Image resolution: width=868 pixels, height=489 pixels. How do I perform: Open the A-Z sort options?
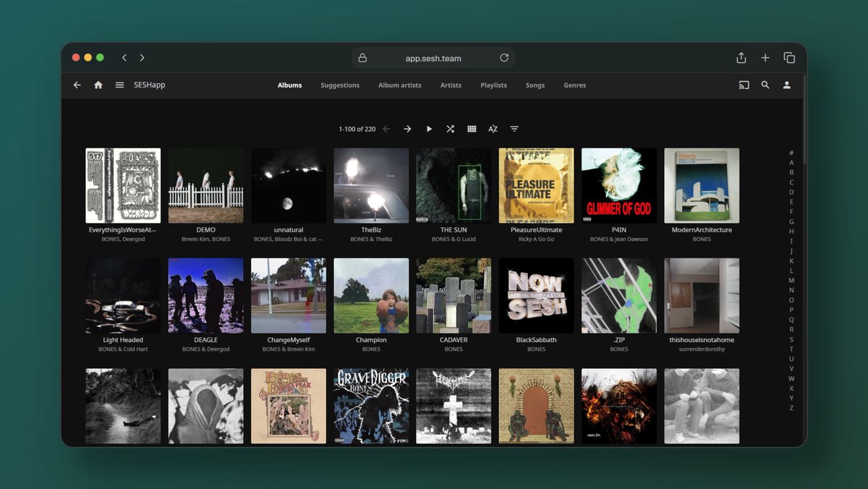point(493,129)
